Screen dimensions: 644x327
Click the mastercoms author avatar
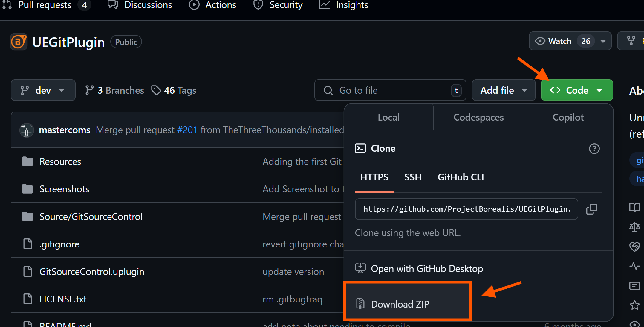(x=26, y=130)
